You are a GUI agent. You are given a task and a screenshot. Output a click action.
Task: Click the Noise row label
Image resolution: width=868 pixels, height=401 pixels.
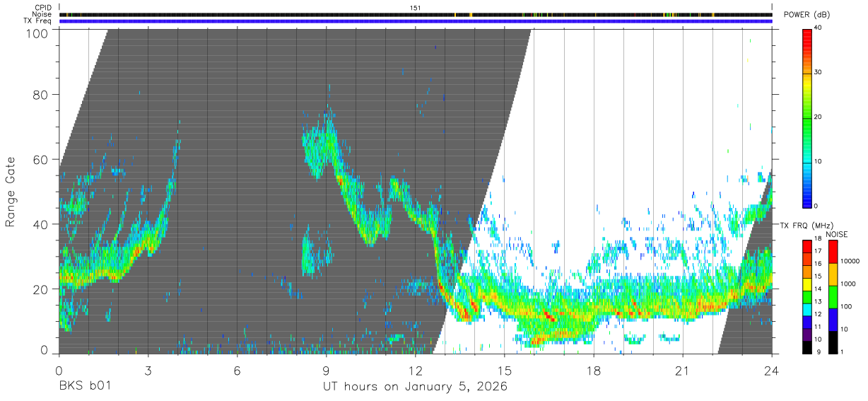[x=43, y=14]
